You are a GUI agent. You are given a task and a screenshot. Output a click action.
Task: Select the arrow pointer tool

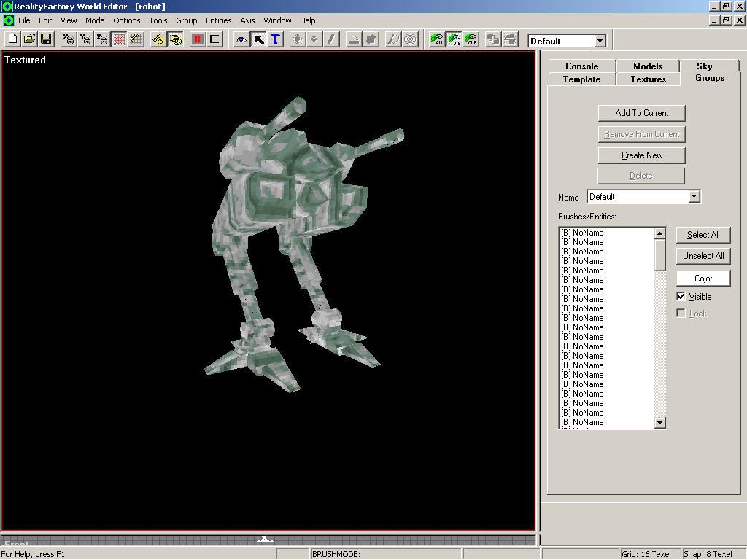[x=258, y=39]
